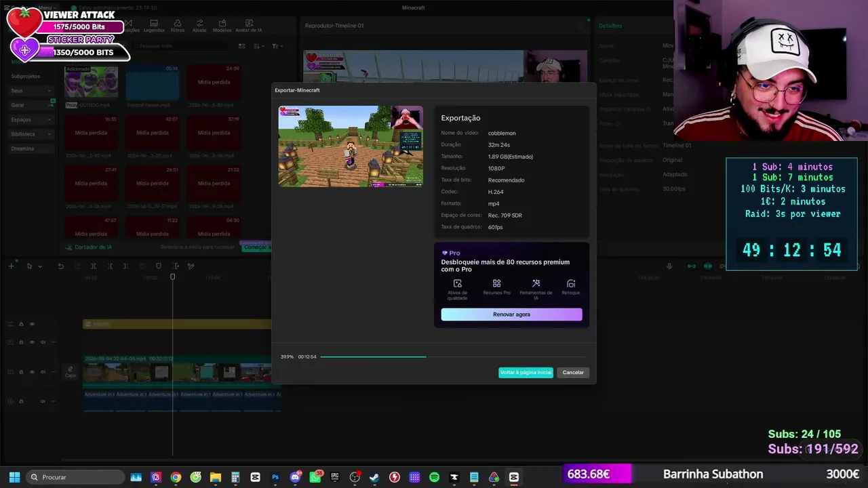Viewport: 868px width, 488px height.
Task: Click the Ativos de qualidade Pro icon
Action: (458, 283)
